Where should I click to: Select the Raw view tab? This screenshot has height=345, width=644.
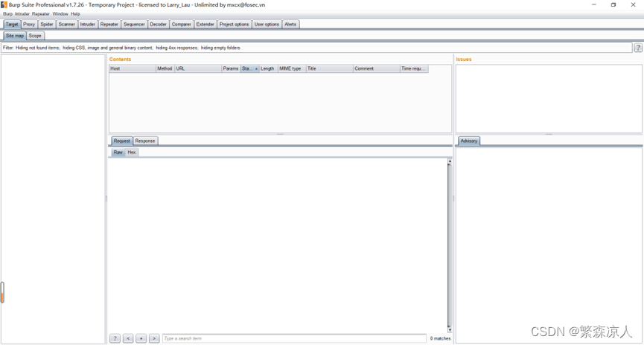click(x=118, y=152)
